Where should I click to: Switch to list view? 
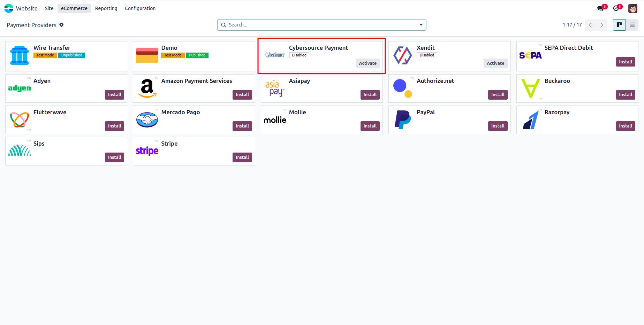pos(632,25)
